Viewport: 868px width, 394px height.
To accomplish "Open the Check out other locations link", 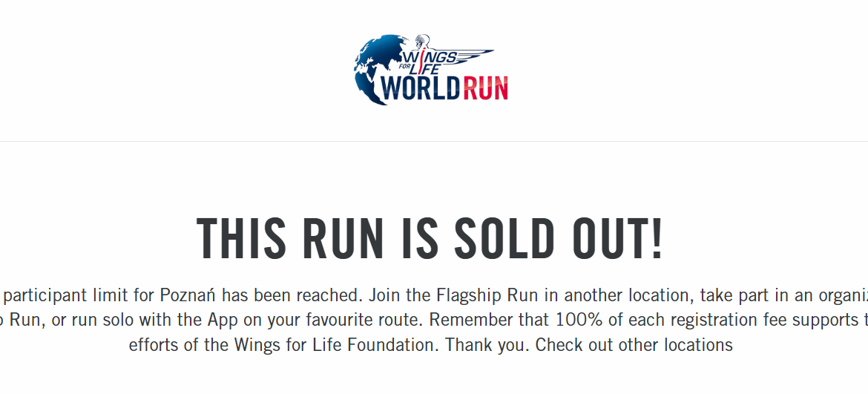I will [x=634, y=345].
